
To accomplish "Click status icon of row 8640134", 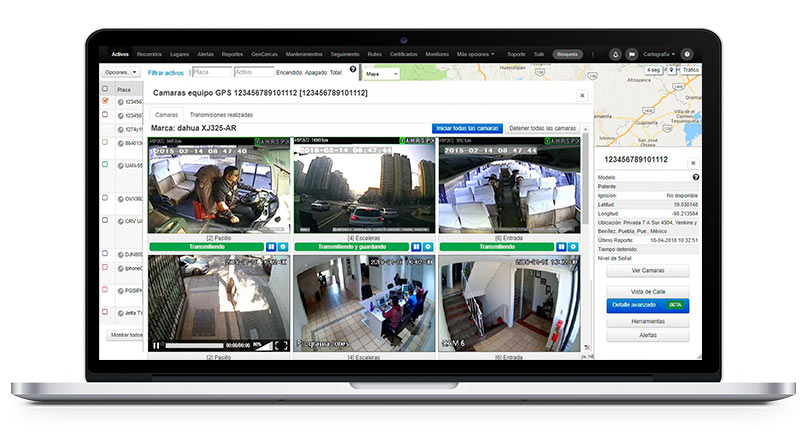I will click(x=121, y=144).
